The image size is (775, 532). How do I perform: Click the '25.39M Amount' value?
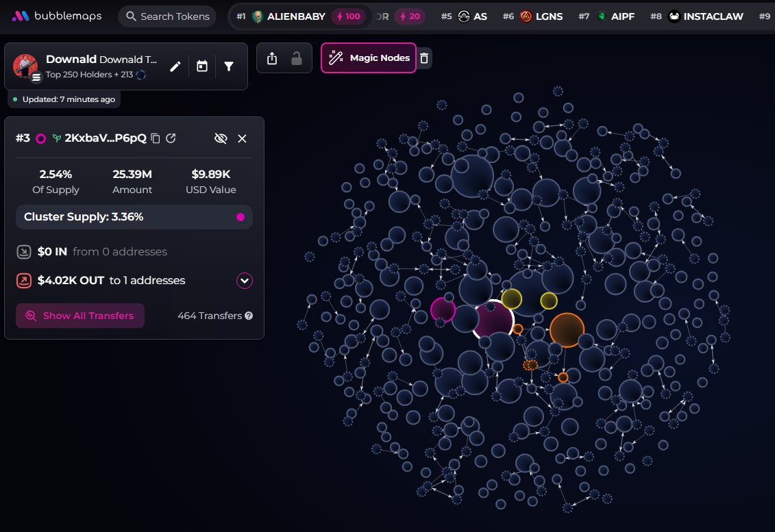(132, 181)
